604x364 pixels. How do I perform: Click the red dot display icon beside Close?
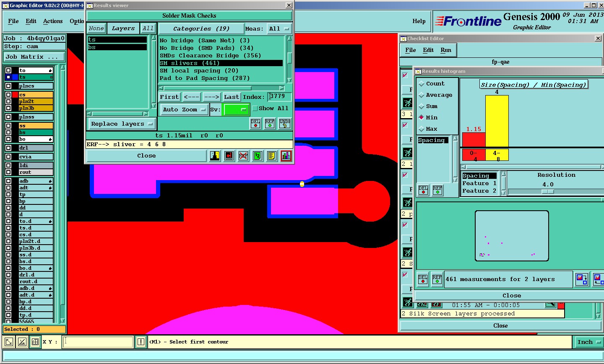229,156
